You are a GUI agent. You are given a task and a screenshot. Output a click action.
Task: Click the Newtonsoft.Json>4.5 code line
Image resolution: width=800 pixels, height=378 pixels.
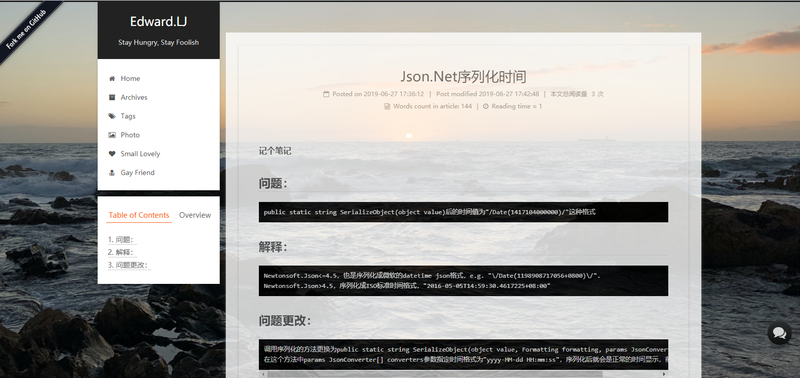[x=407, y=286]
